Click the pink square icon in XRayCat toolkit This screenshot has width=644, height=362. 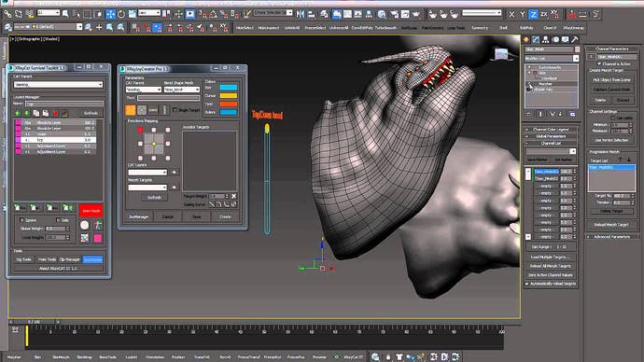[x=98, y=238]
